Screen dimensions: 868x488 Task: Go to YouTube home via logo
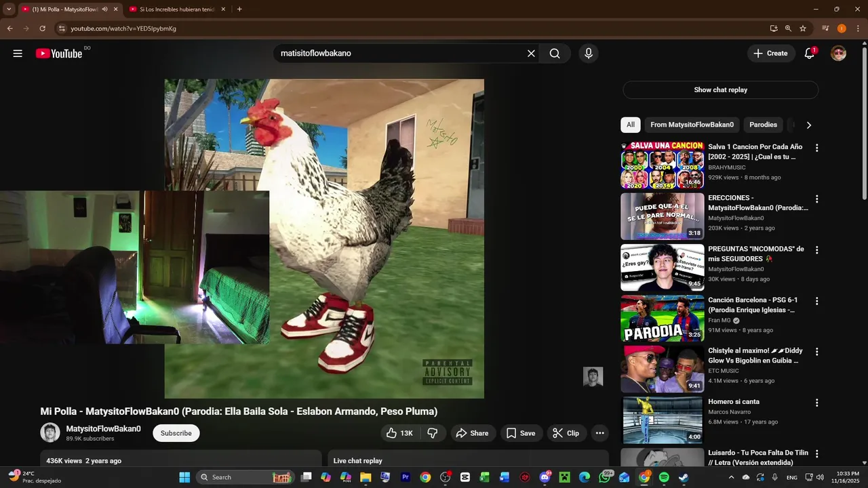pyautogui.click(x=59, y=54)
